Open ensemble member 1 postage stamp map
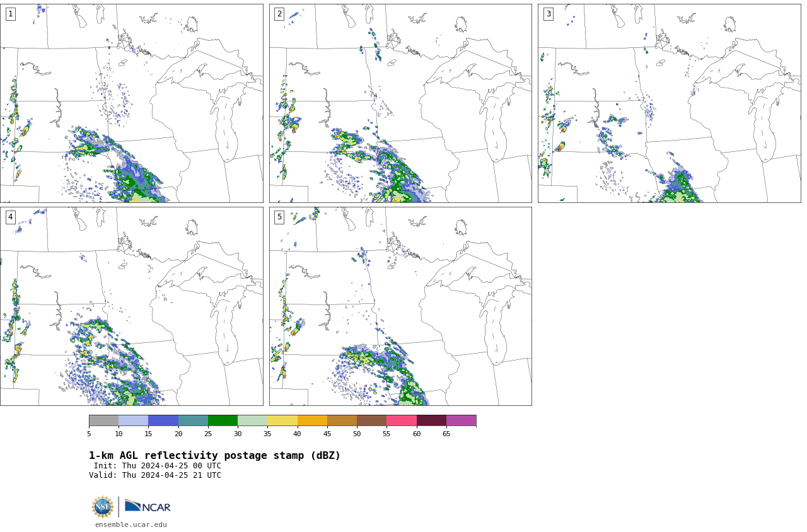The height and width of the screenshot is (532, 807). [131, 103]
